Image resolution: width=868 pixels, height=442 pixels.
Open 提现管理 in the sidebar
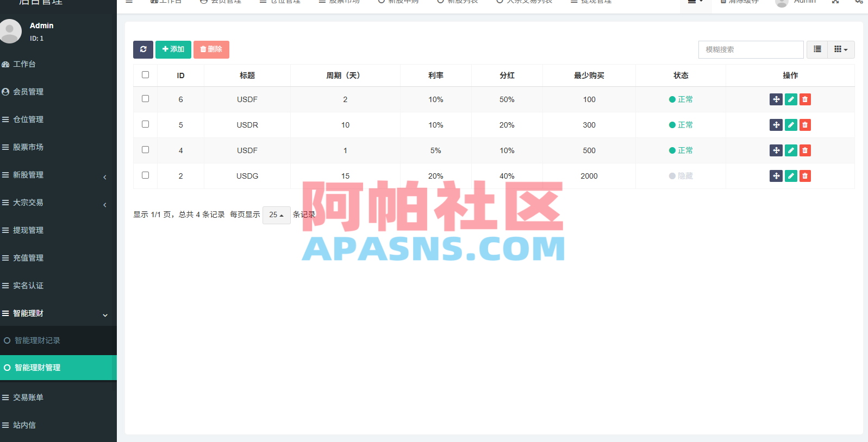tap(58, 230)
